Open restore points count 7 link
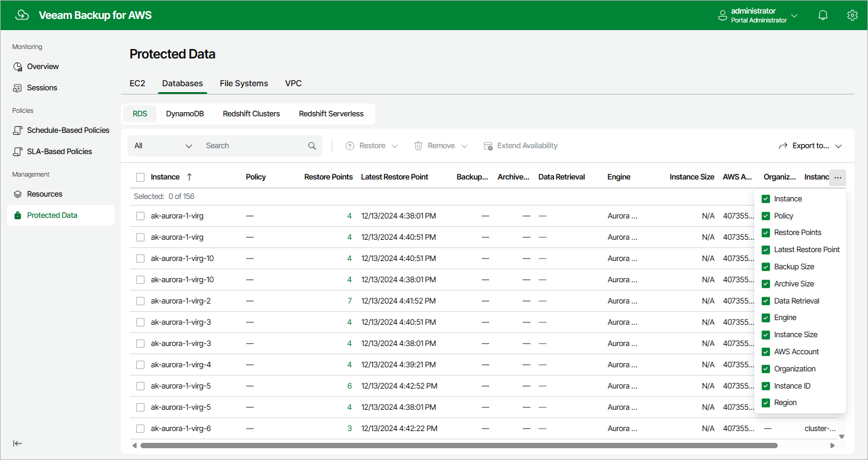Screen dimensions: 868x460 [349, 301]
